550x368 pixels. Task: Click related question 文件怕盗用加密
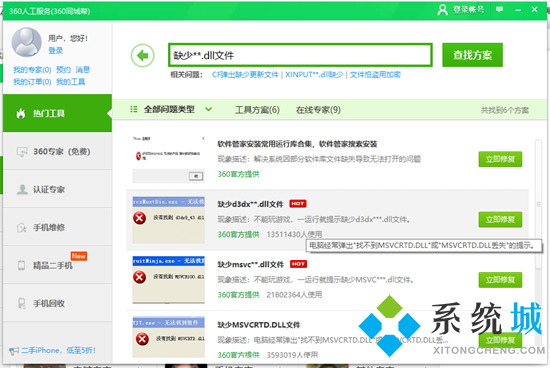375,75
